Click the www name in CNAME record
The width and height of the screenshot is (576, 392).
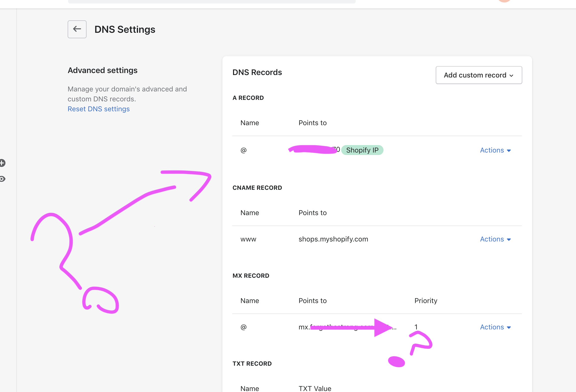click(248, 239)
